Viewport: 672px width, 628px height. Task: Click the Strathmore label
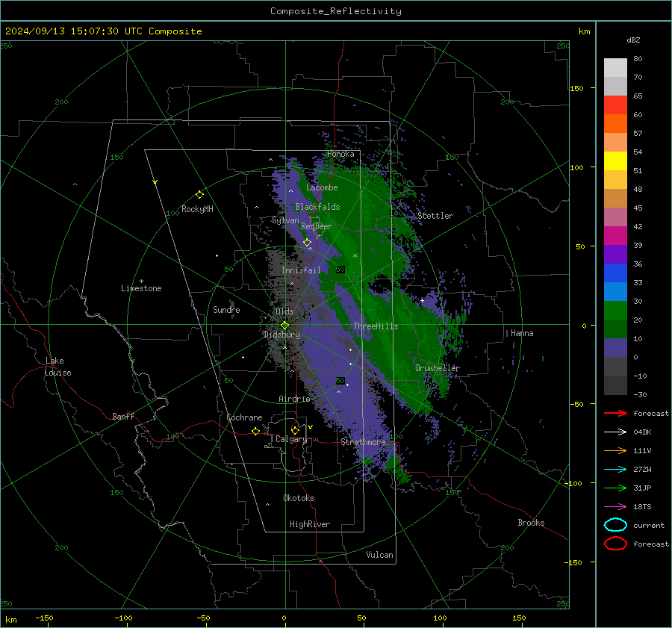click(x=363, y=442)
